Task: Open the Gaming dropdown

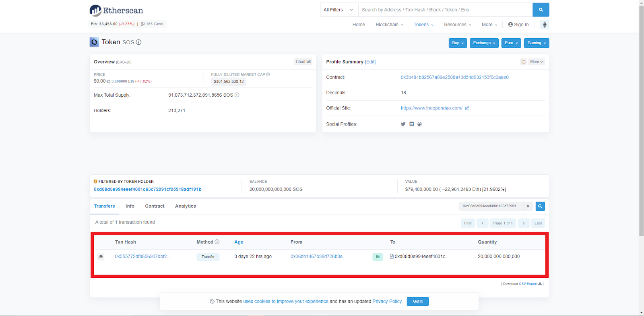Action: 537,43
